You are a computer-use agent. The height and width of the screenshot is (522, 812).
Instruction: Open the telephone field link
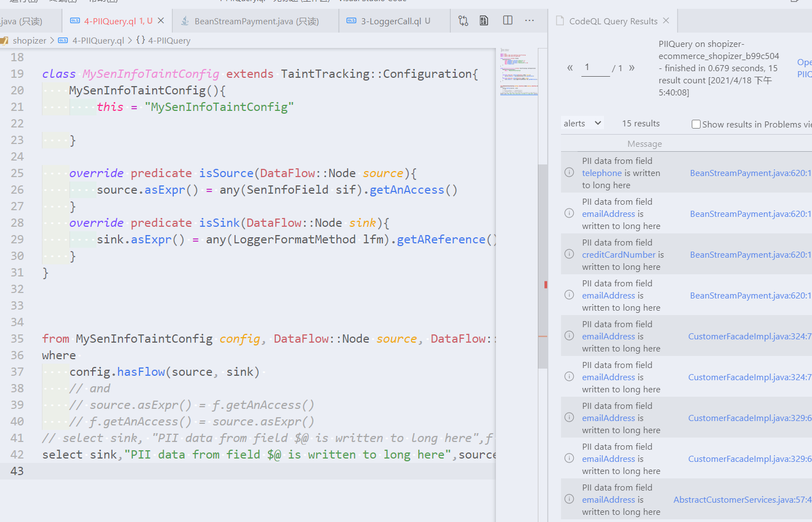[602, 173]
